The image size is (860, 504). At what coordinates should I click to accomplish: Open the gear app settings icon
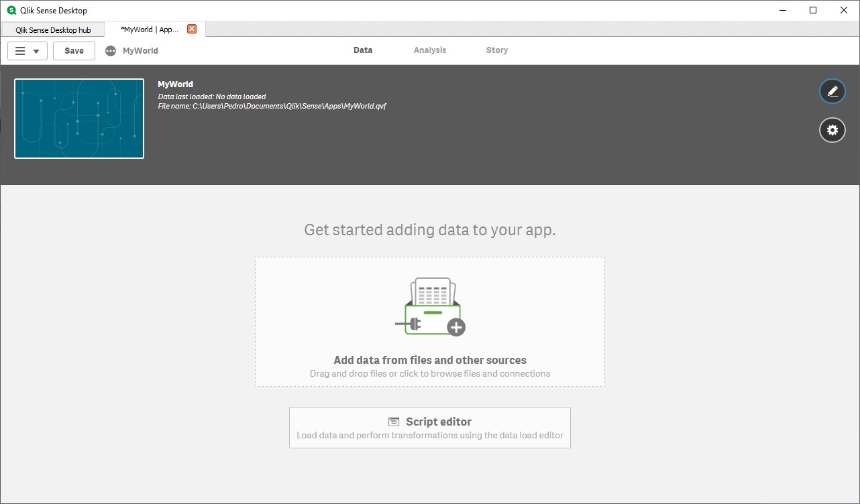coord(832,130)
